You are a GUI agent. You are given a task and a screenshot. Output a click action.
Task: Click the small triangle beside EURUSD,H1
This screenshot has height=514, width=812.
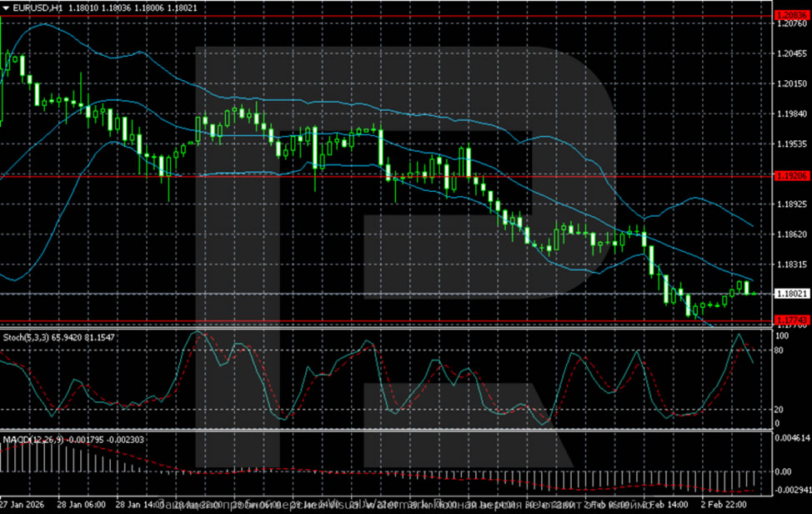[x=6, y=8]
